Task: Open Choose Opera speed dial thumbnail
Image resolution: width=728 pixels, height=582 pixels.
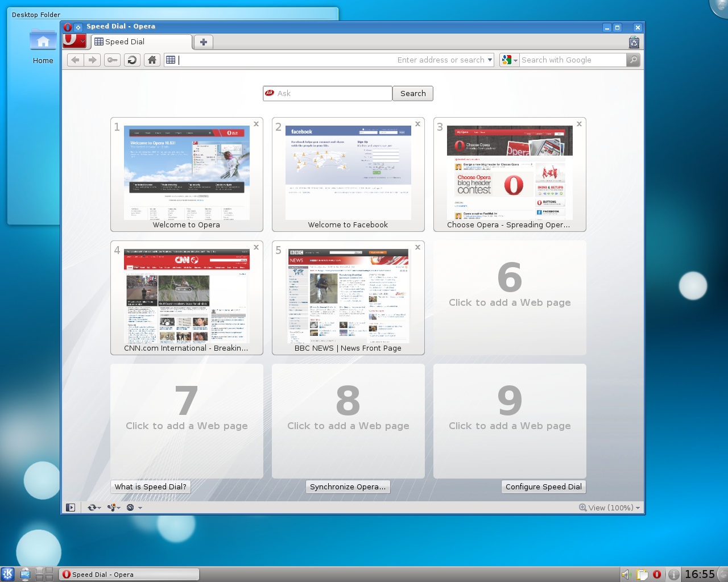Action: click(x=510, y=173)
